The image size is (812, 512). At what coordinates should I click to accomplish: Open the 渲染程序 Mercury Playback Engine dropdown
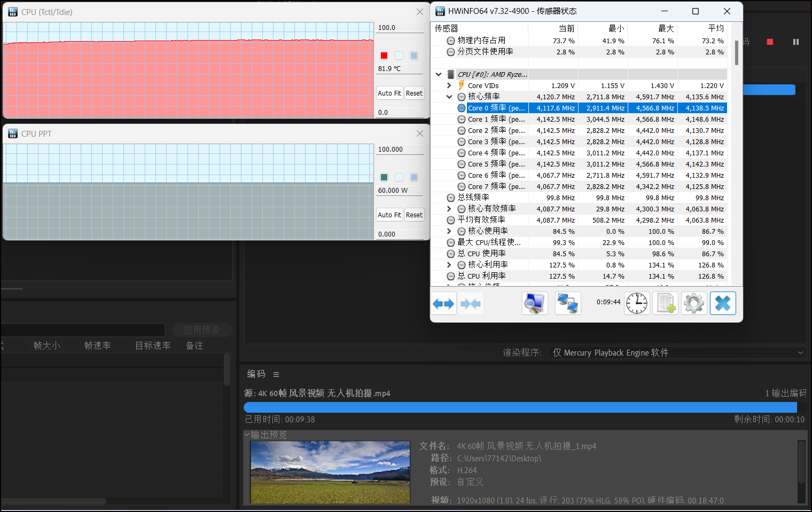676,352
